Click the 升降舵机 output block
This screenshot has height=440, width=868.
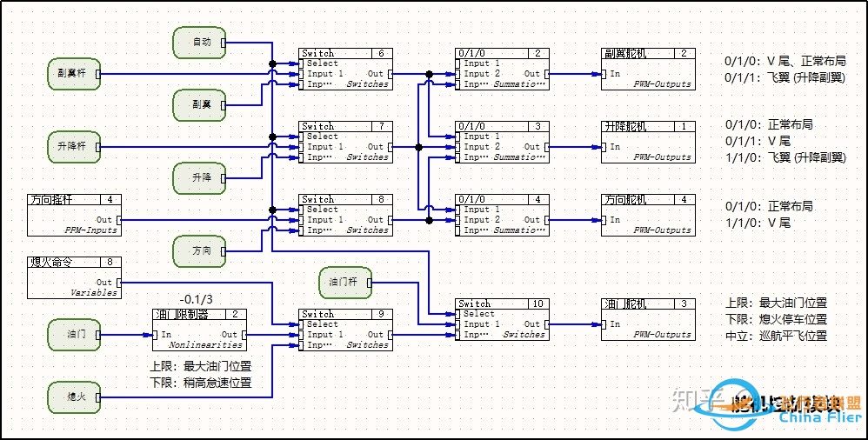coord(648,142)
